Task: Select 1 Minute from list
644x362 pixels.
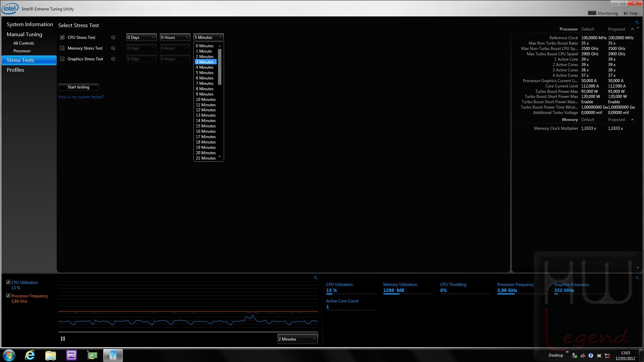Action: coord(206,51)
